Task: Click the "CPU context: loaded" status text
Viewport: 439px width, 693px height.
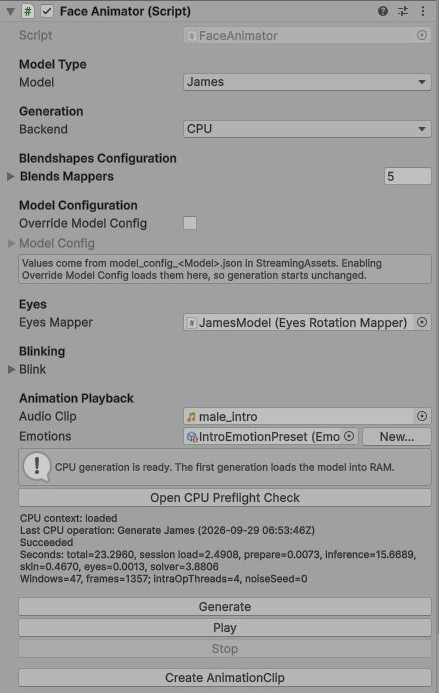Action: click(69, 518)
